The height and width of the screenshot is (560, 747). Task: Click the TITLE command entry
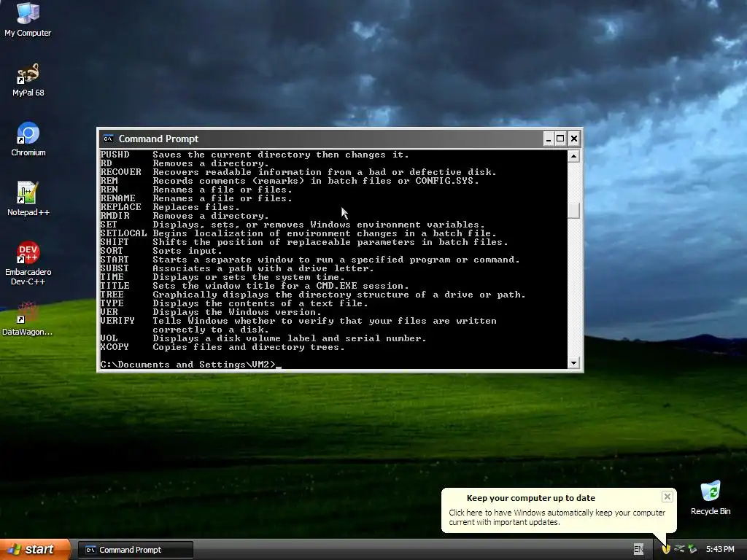pyautogui.click(x=255, y=286)
